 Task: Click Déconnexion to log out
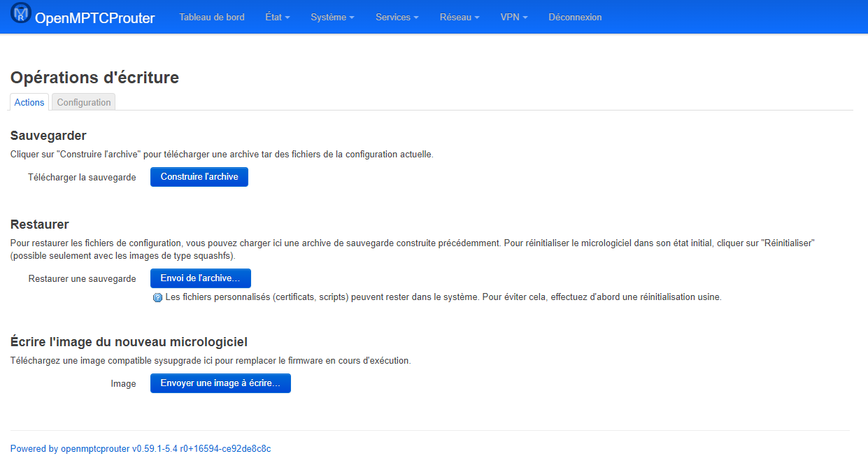(575, 17)
